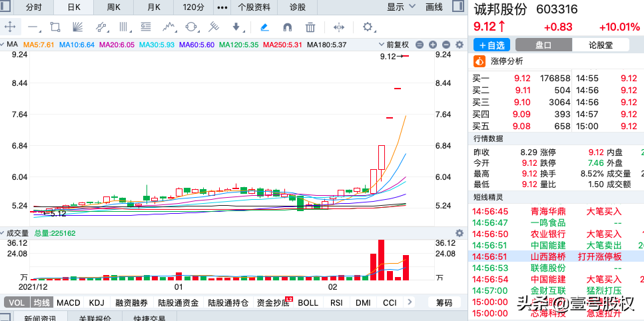Image resolution: width=644 pixels, height=321 pixels.
Task: Click the trash can delete drawings icon
Action: 310,27
